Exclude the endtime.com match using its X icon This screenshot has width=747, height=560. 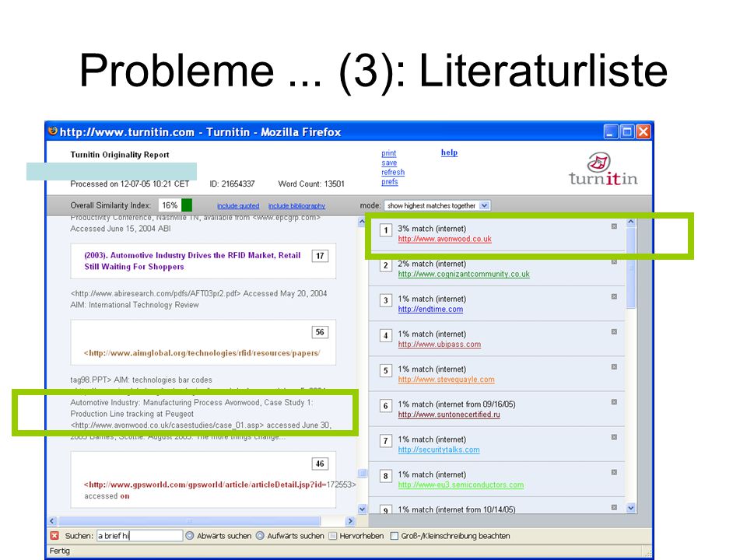tap(614, 296)
